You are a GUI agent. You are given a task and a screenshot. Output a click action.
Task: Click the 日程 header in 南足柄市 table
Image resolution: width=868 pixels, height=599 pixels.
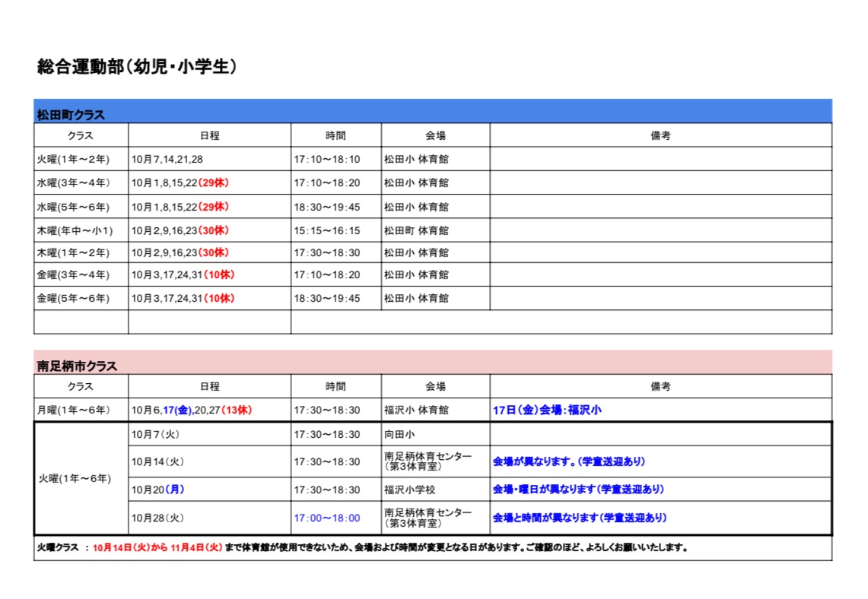coord(209,386)
